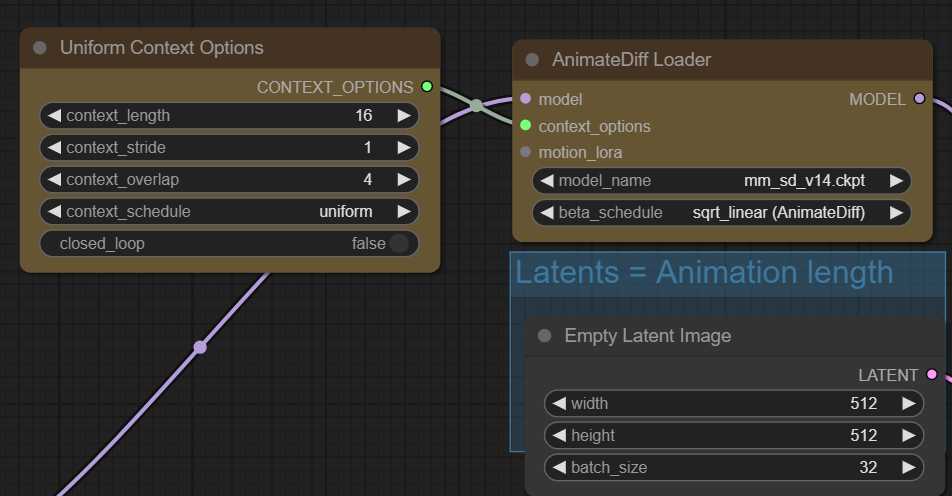Increase context_overlap with the right arrow
Screen dimensions: 952x496
404,180
